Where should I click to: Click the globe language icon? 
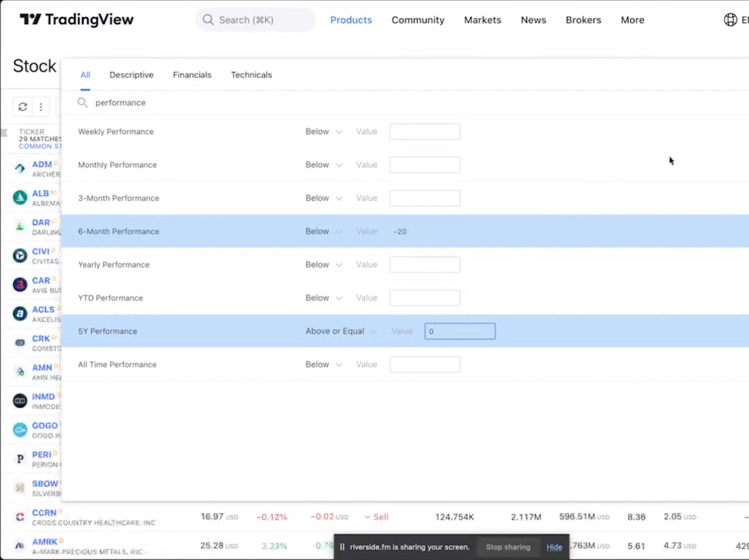pyautogui.click(x=730, y=20)
